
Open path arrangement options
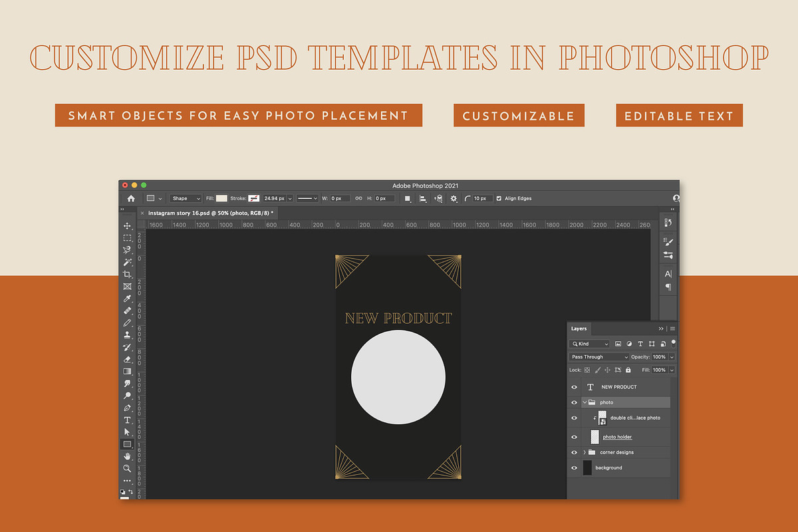pos(438,198)
